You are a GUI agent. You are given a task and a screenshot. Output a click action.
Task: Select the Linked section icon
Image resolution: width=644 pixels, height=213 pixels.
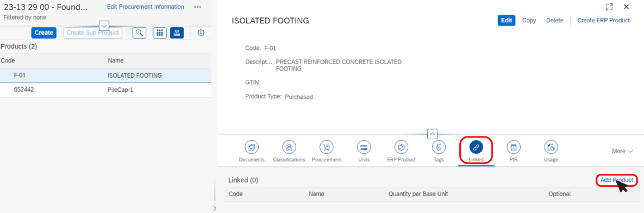click(x=476, y=147)
